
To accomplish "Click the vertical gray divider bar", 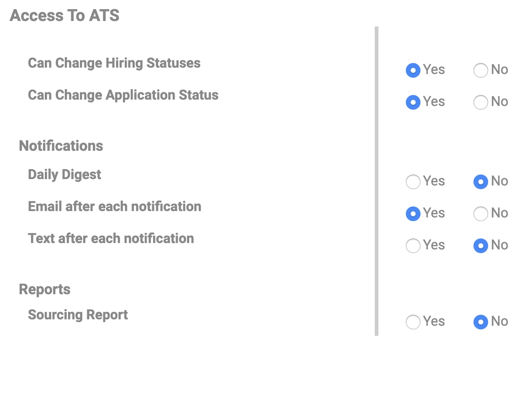I will coord(377,183).
